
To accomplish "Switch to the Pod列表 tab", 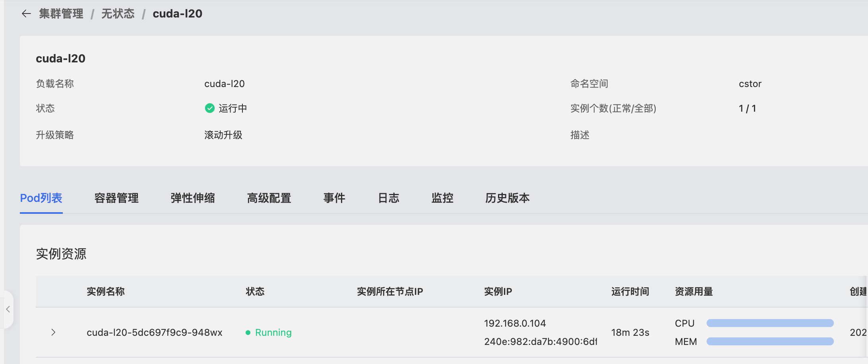I will coord(41,198).
